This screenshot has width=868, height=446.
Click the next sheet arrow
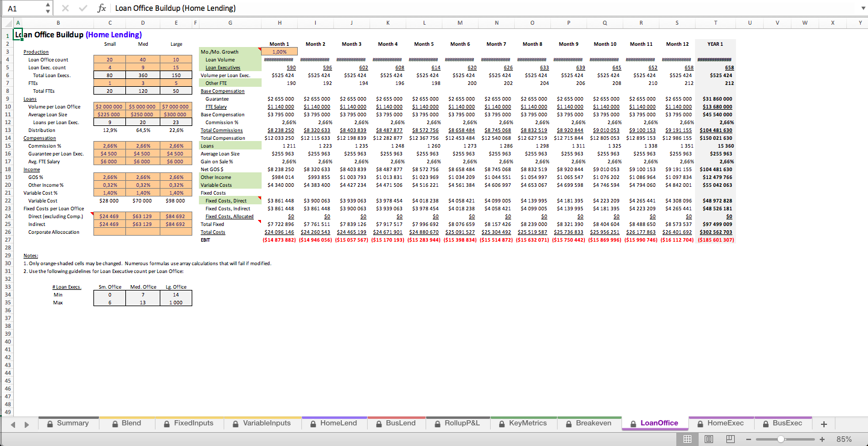27,424
